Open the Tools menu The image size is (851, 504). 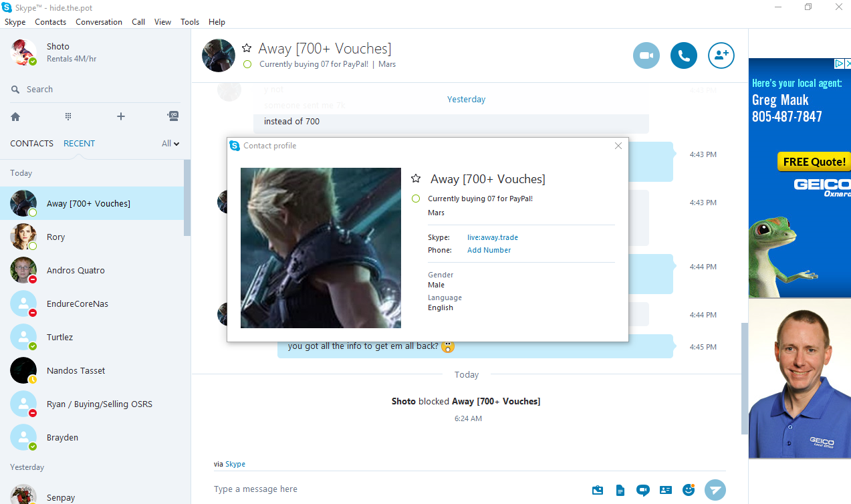point(190,21)
